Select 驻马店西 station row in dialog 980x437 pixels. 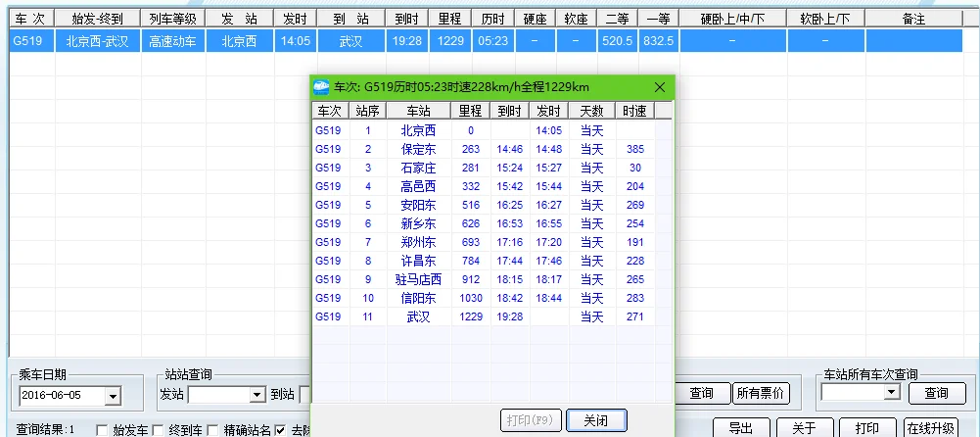483,279
